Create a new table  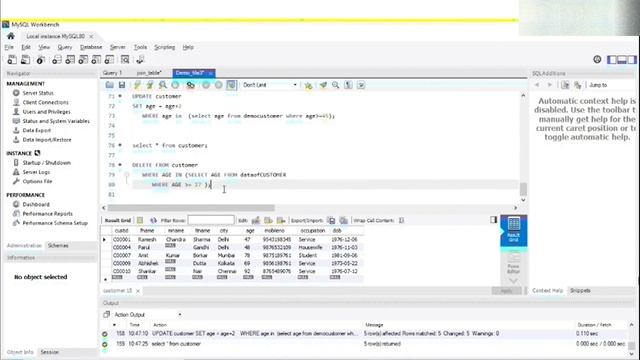point(70,60)
